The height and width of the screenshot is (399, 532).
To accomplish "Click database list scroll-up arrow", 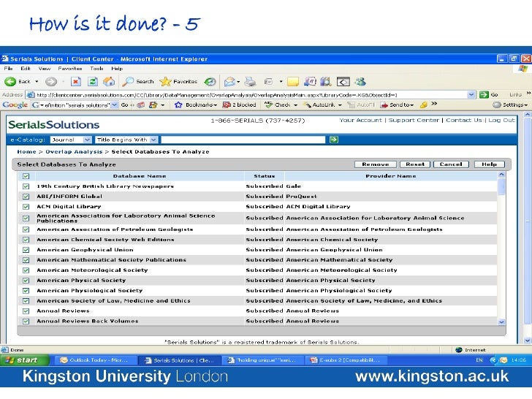I will pyautogui.click(x=501, y=175).
